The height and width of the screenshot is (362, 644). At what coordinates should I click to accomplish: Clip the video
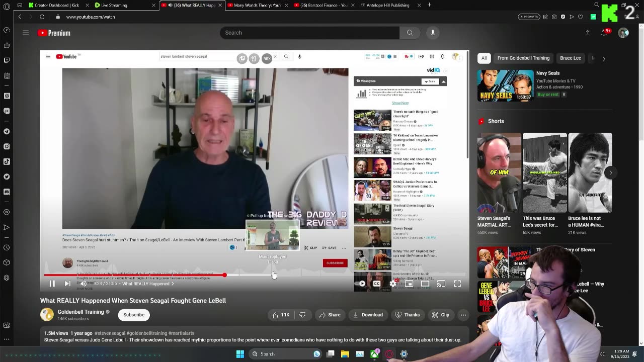click(x=440, y=315)
